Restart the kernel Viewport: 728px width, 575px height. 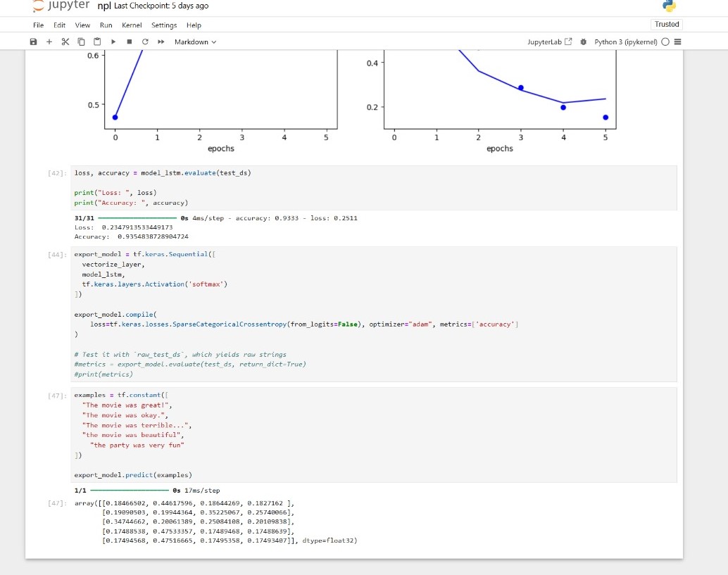(144, 42)
